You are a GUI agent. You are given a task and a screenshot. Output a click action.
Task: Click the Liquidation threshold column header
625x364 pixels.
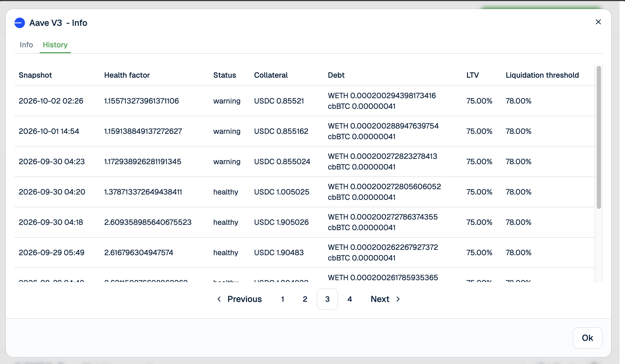point(542,75)
